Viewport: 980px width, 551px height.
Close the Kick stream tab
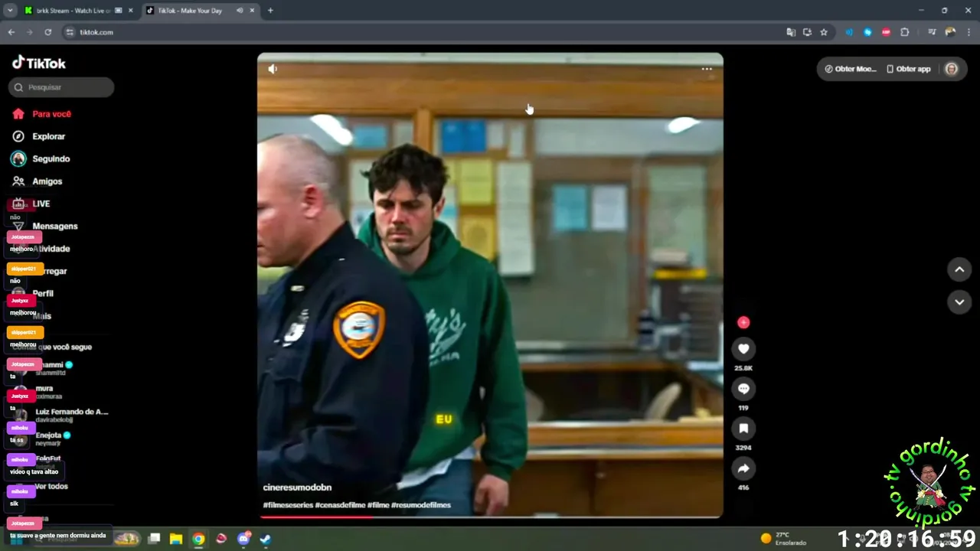tap(130, 11)
